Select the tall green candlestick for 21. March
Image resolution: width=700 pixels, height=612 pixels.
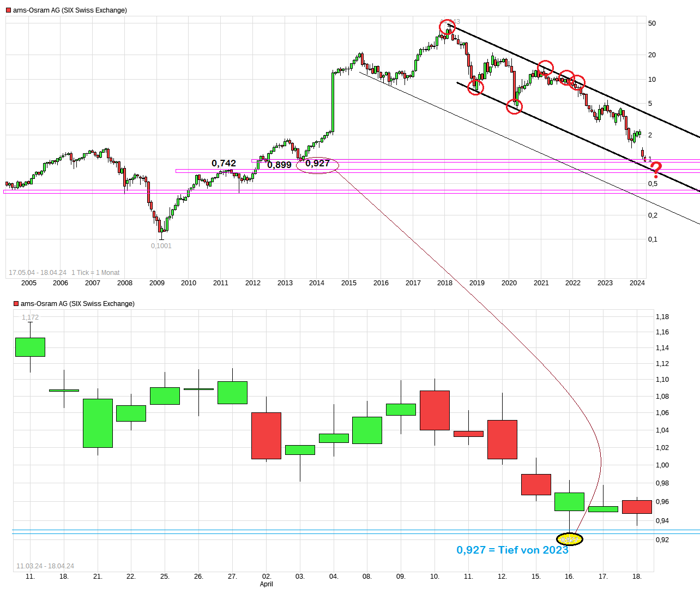98,423
